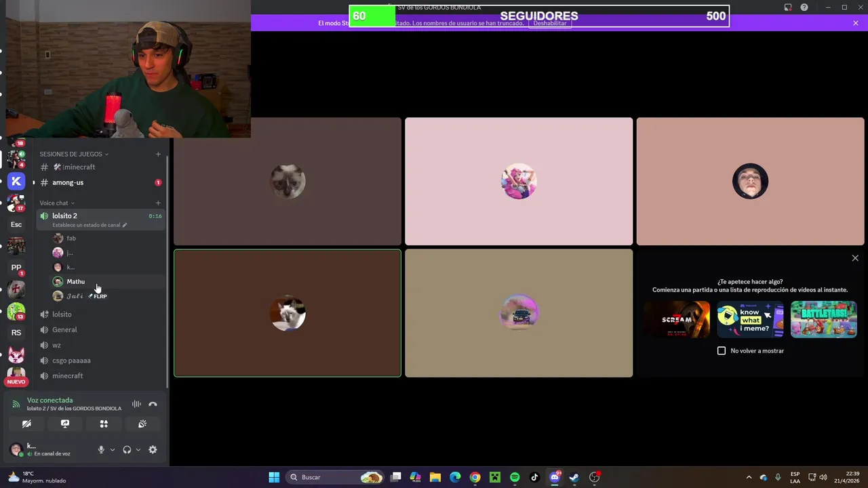Screen dimensions: 868x488
Task: Open noise suppression settings icon
Action: (x=136, y=404)
